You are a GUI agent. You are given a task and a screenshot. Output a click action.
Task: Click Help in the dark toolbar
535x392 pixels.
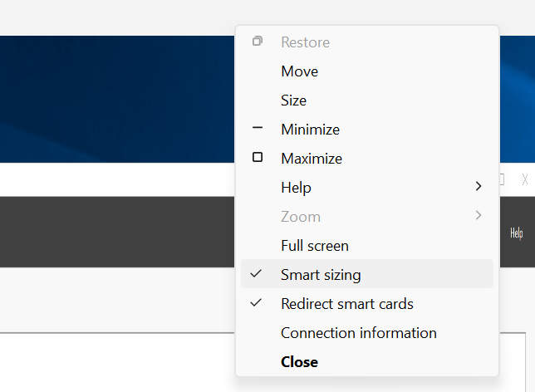point(516,233)
